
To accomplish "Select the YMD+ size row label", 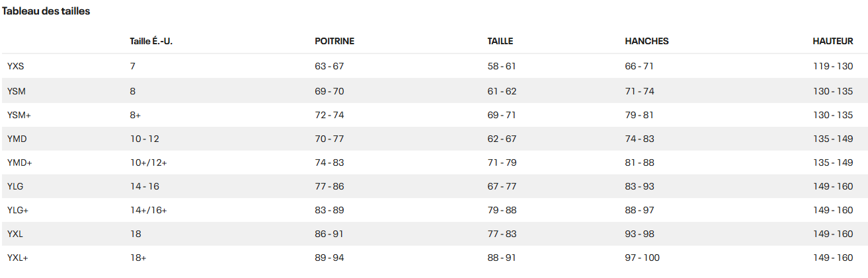I will point(20,162).
